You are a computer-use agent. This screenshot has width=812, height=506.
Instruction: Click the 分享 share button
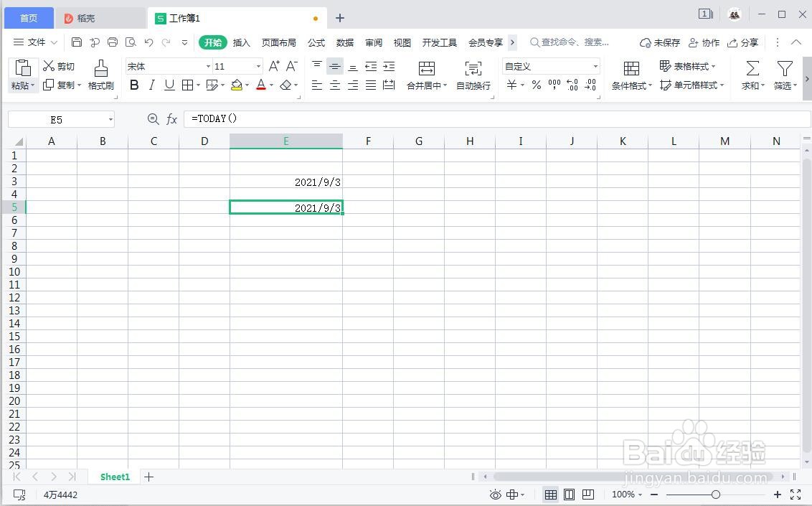click(749, 42)
